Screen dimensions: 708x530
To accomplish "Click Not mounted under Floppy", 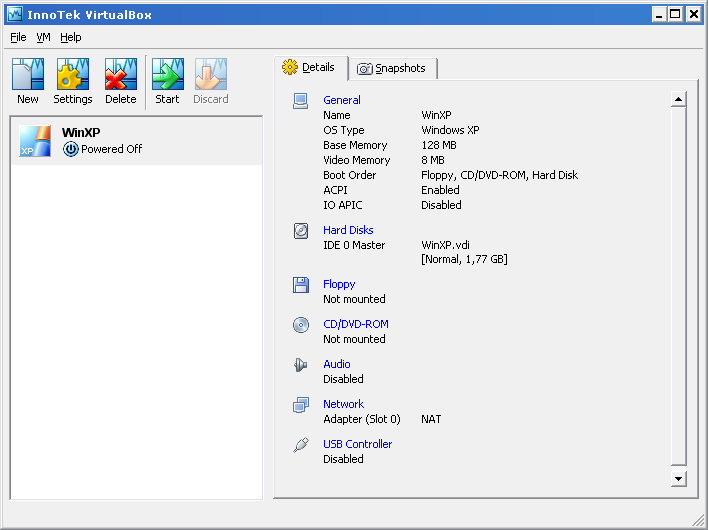I will (354, 299).
